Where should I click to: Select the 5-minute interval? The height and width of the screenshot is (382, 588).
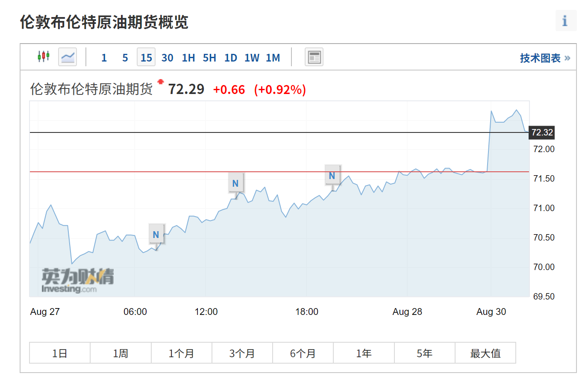tap(125, 58)
